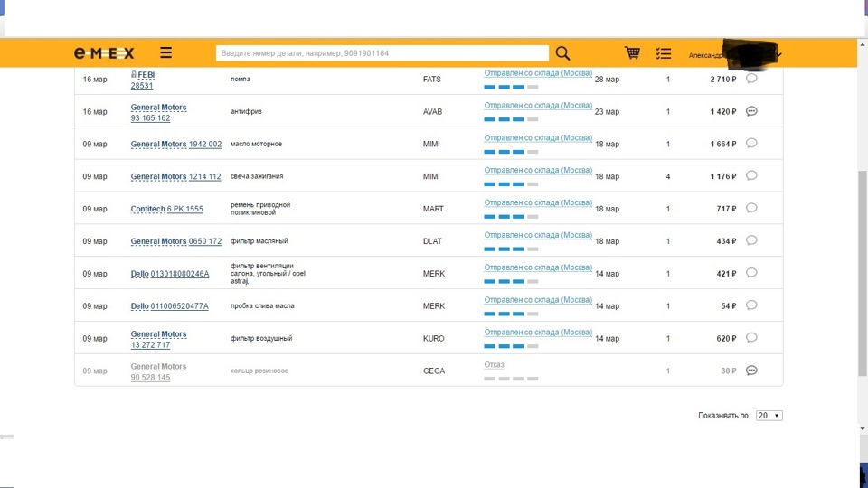The image size is (868, 488).
Task: Click scrollbar down arrow
Action: (863, 428)
